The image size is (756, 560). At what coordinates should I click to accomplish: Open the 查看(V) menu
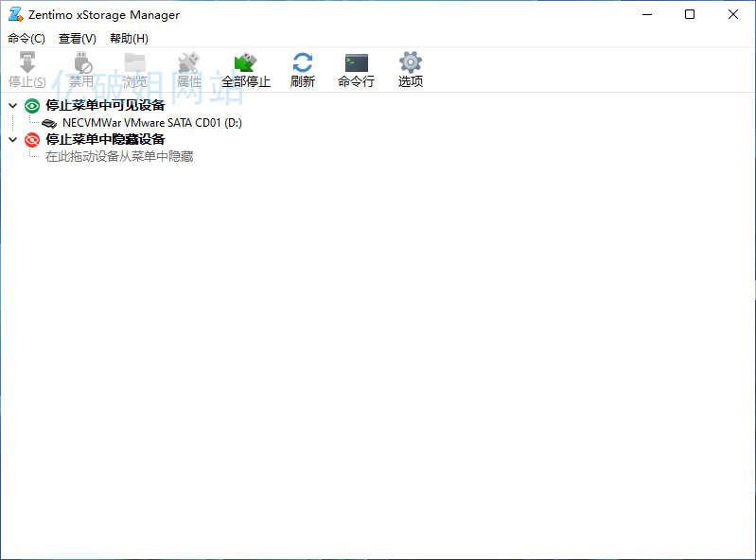(x=78, y=39)
